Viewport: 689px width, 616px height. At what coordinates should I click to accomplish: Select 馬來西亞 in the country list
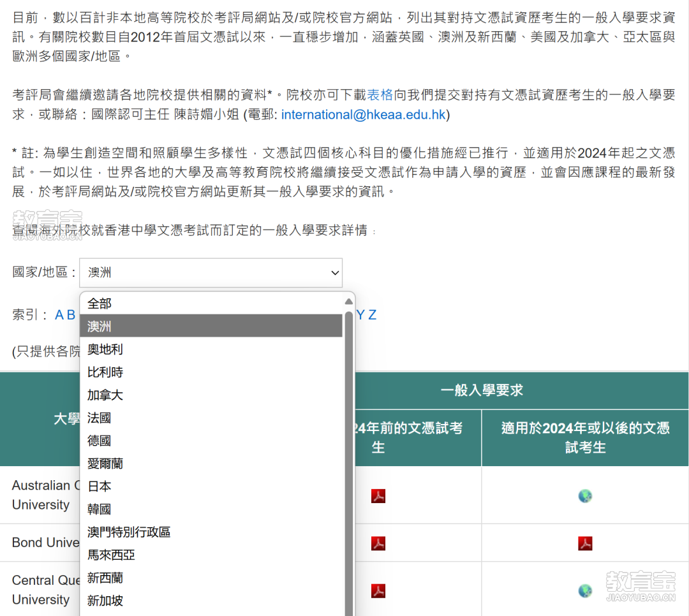(x=211, y=555)
